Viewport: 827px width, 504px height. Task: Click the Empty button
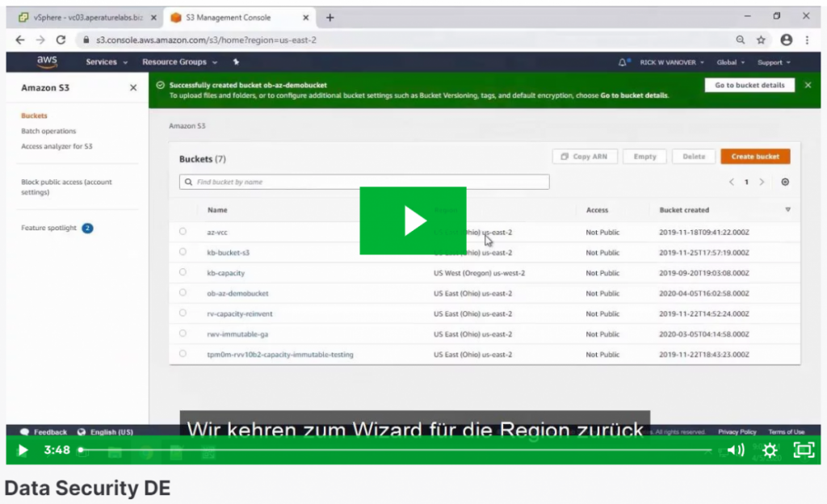pyautogui.click(x=644, y=157)
